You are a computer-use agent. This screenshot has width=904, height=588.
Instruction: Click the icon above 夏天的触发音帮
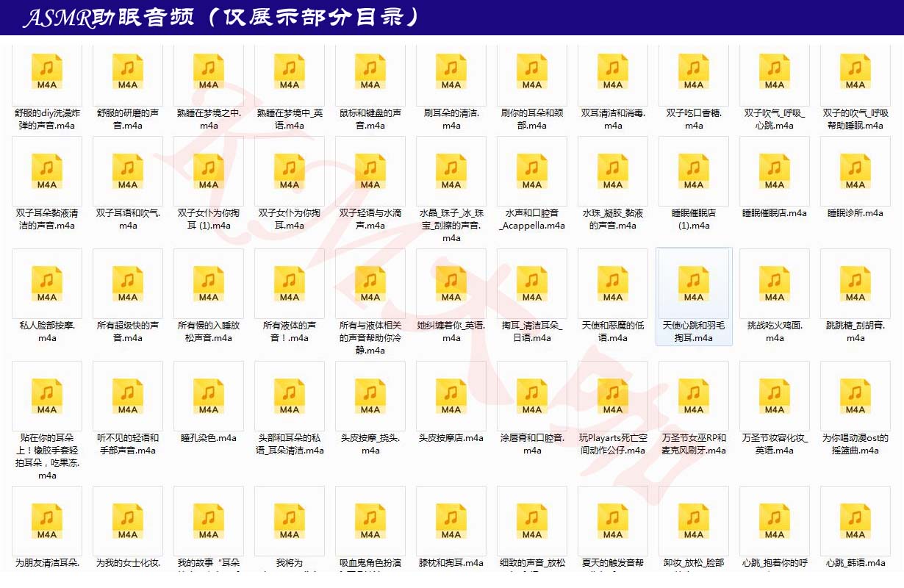(613, 522)
